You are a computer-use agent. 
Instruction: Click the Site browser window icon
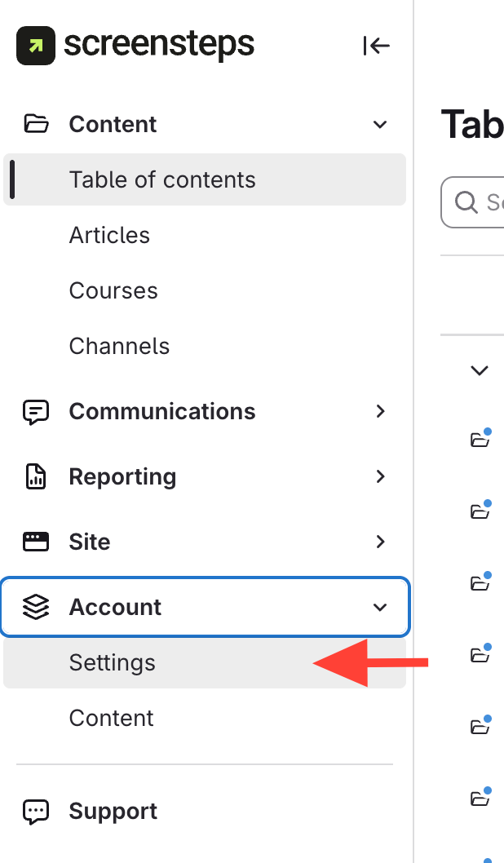pos(36,542)
